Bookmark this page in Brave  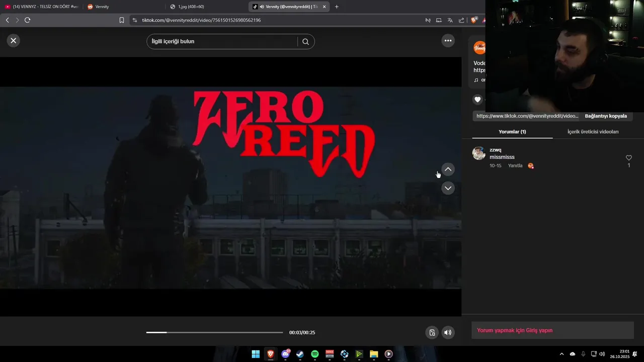pos(122,20)
